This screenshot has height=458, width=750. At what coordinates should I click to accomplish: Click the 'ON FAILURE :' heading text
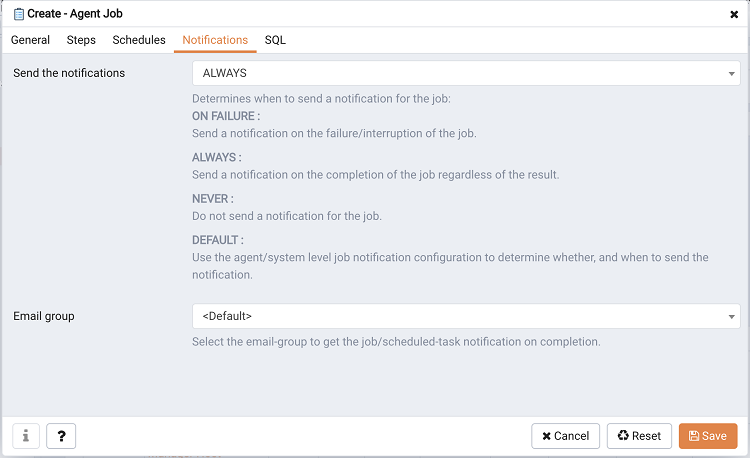tap(226, 116)
